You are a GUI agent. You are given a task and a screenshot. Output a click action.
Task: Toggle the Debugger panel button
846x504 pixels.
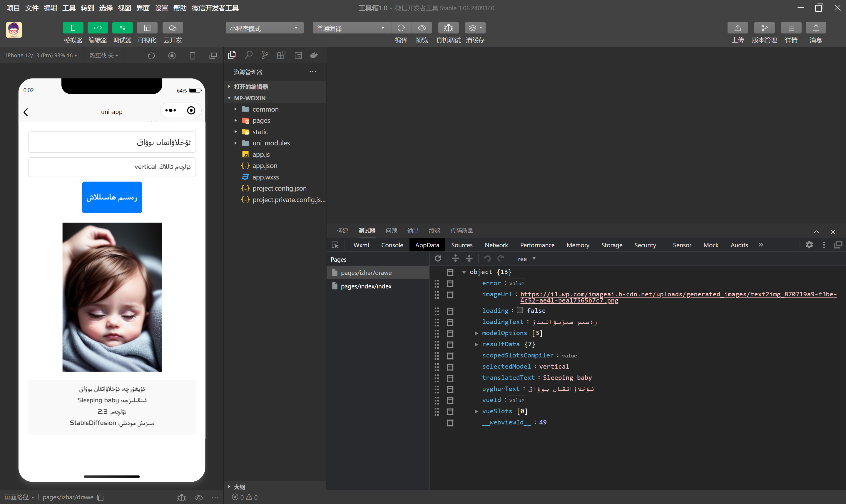[122, 28]
